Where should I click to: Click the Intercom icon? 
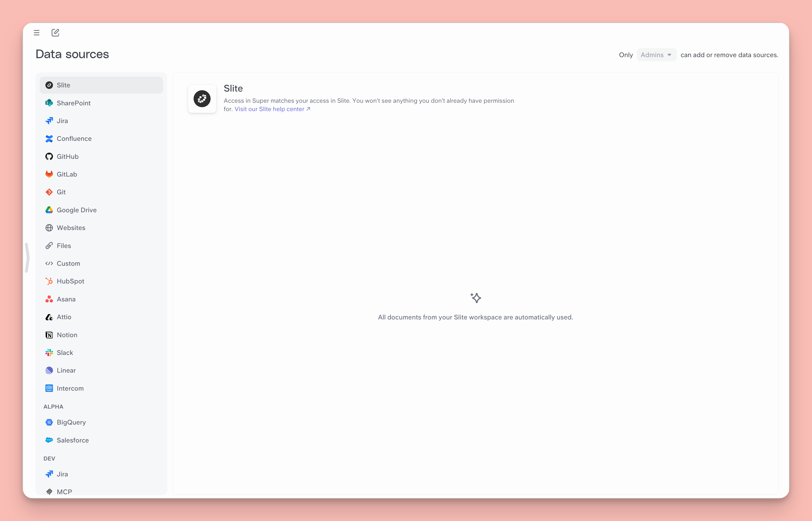(49, 388)
